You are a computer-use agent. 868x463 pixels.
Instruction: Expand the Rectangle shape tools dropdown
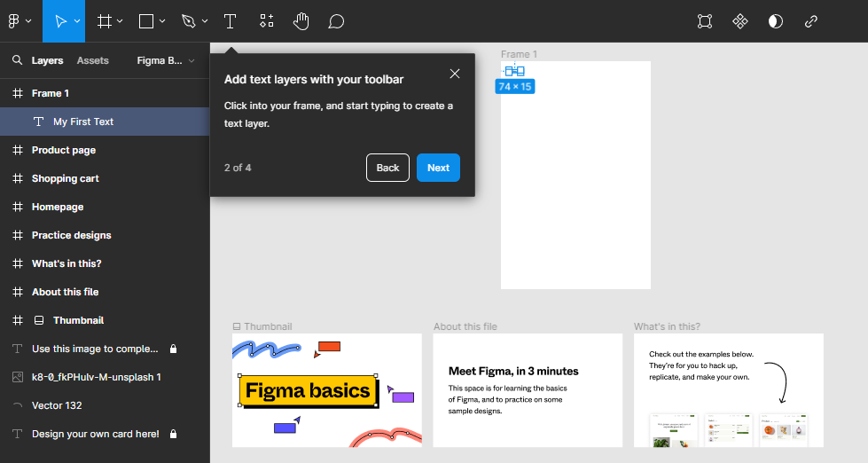pyautogui.click(x=161, y=21)
